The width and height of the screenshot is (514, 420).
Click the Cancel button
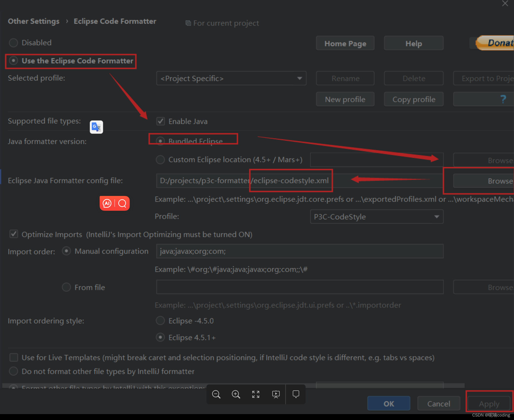[439, 403]
